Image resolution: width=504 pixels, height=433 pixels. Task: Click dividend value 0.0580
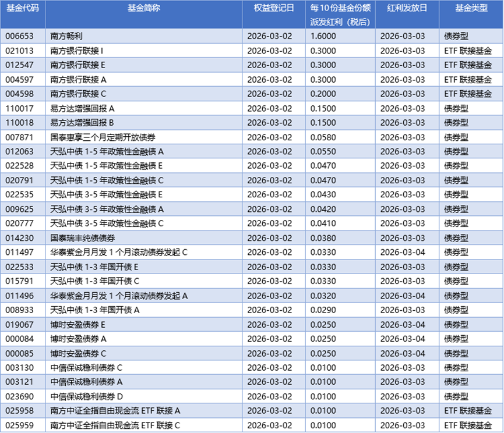323,137
